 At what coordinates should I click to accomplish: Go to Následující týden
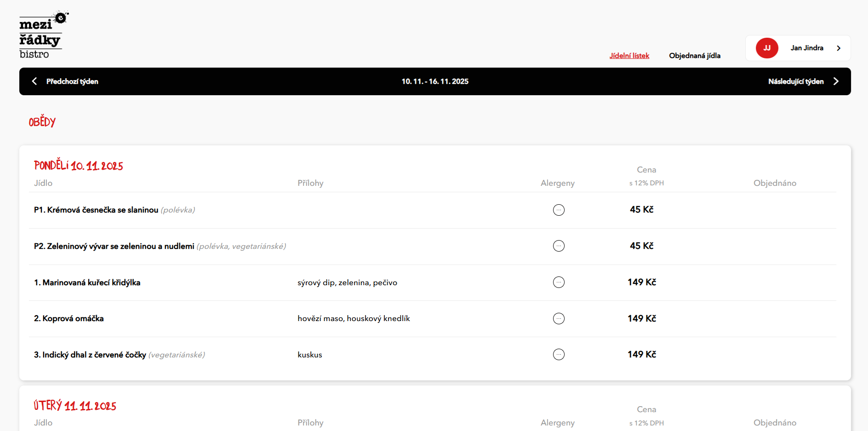coord(795,81)
